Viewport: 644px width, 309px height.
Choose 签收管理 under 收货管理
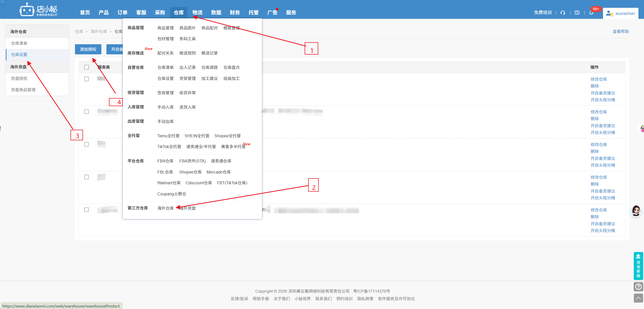[166, 93]
